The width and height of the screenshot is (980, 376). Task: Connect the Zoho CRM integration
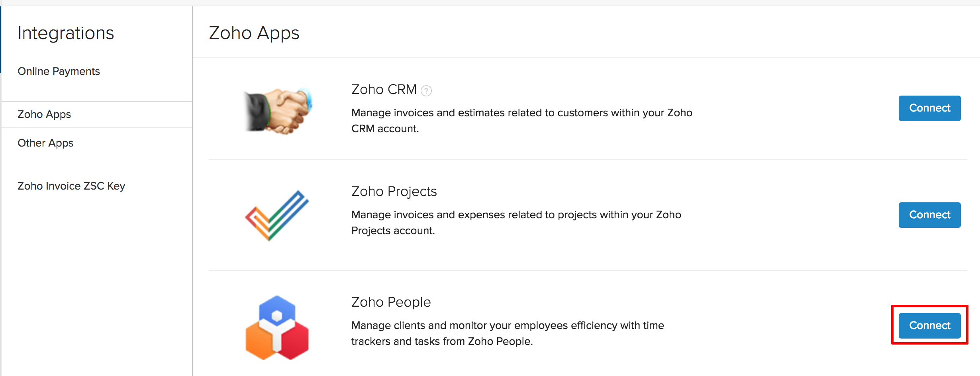(929, 108)
